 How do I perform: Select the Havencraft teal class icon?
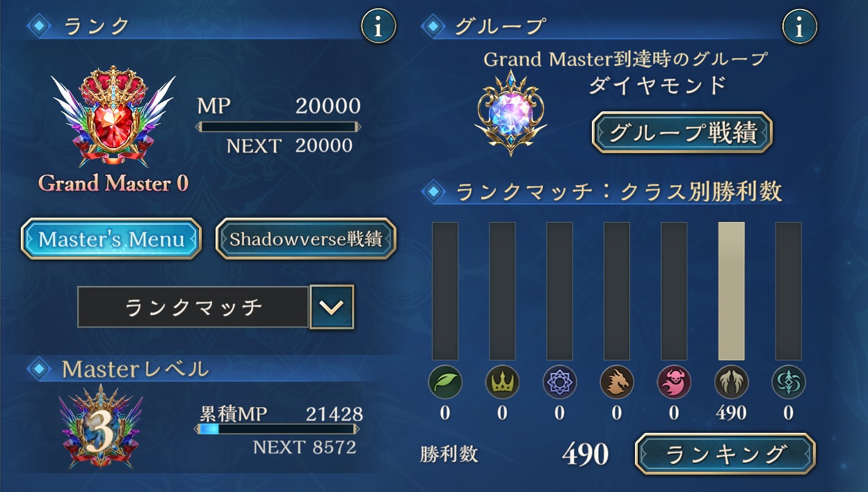tap(788, 382)
